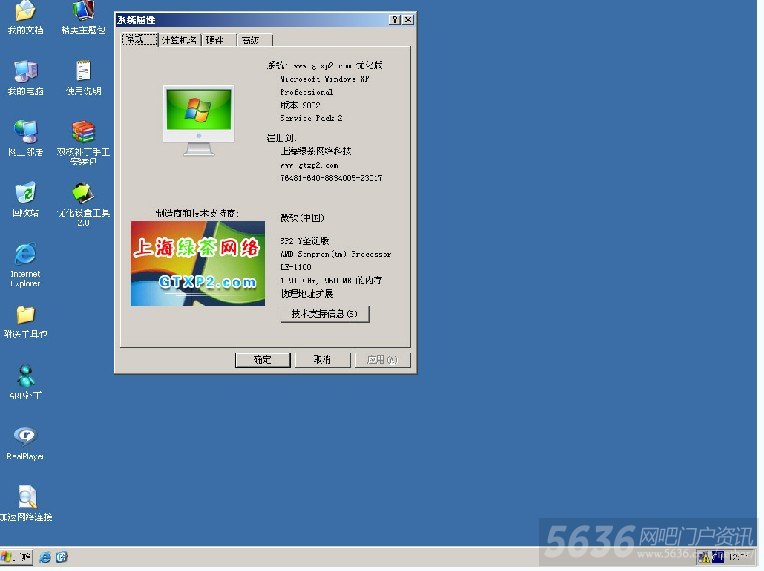Image resolution: width=764 pixels, height=571 pixels.
Task: Click the taskbar clock
Action: click(739, 557)
